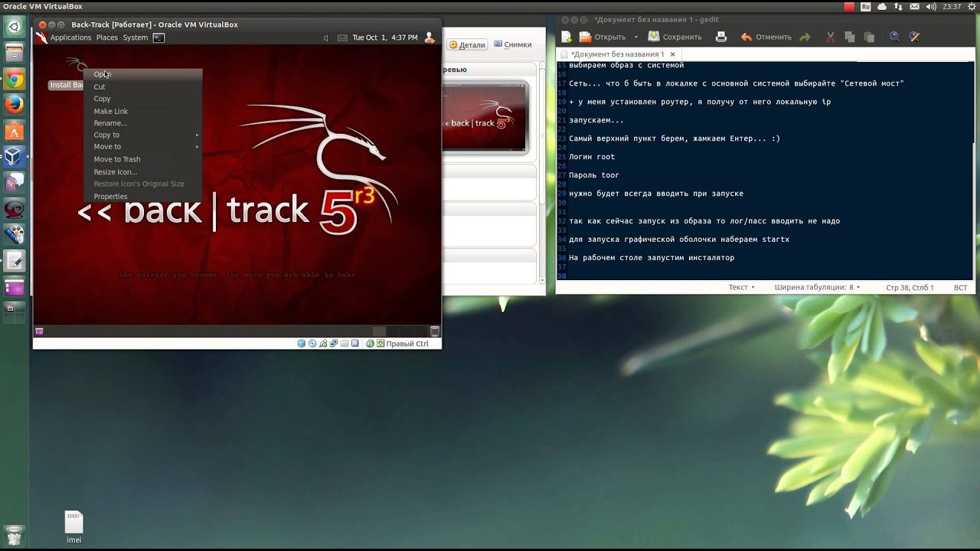Choose Open in the context menu

[x=142, y=74]
